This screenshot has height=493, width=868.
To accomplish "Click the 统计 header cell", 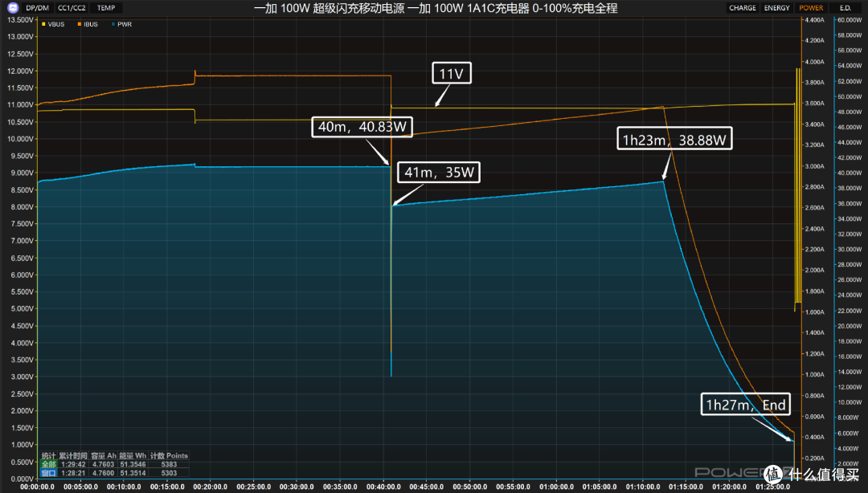I will pyautogui.click(x=49, y=456).
